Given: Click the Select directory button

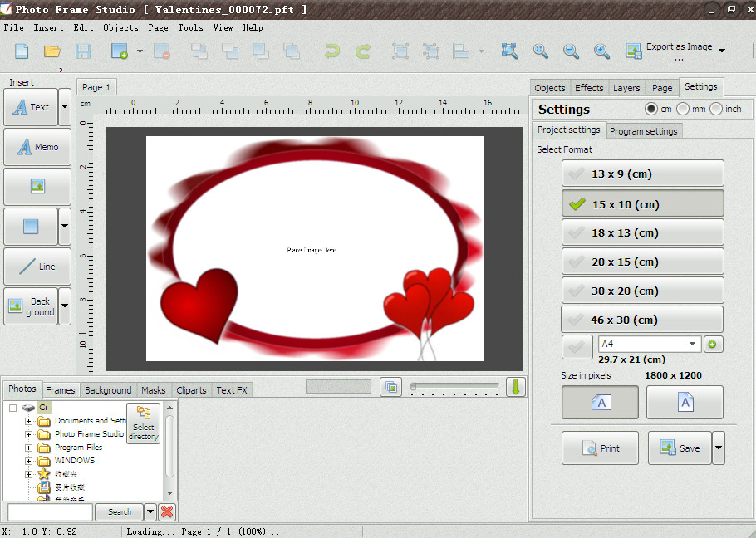Looking at the screenshot, I should click(143, 423).
